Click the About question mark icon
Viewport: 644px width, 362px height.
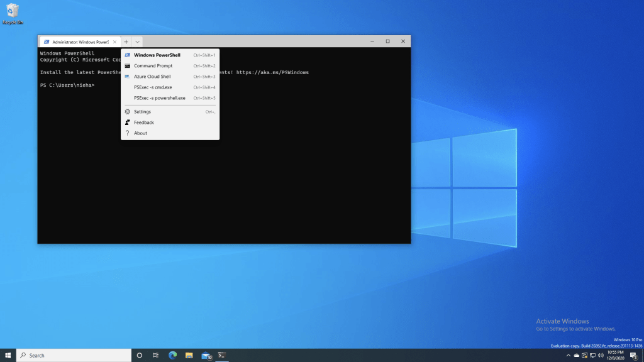click(x=128, y=133)
